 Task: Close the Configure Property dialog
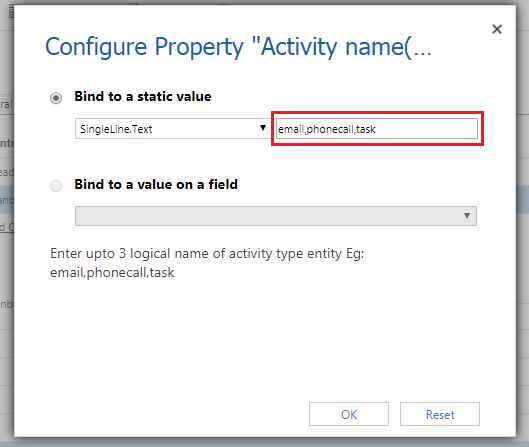point(497,29)
